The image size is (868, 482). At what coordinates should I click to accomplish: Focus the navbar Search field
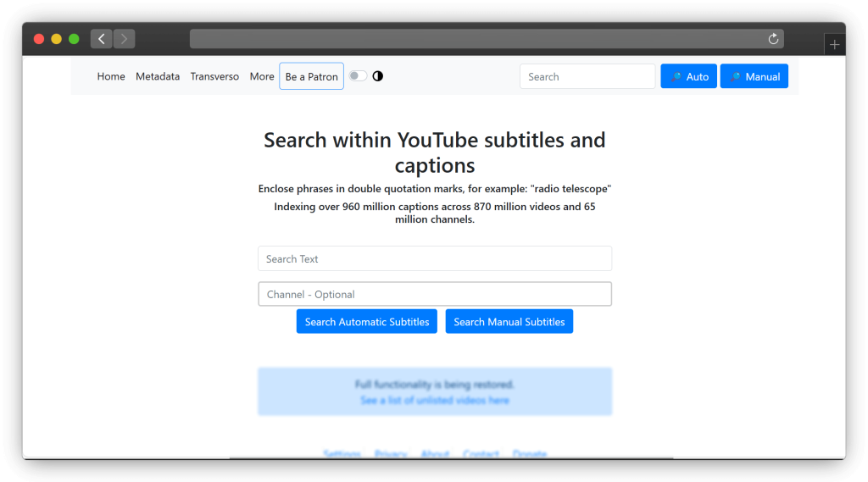pyautogui.click(x=587, y=76)
